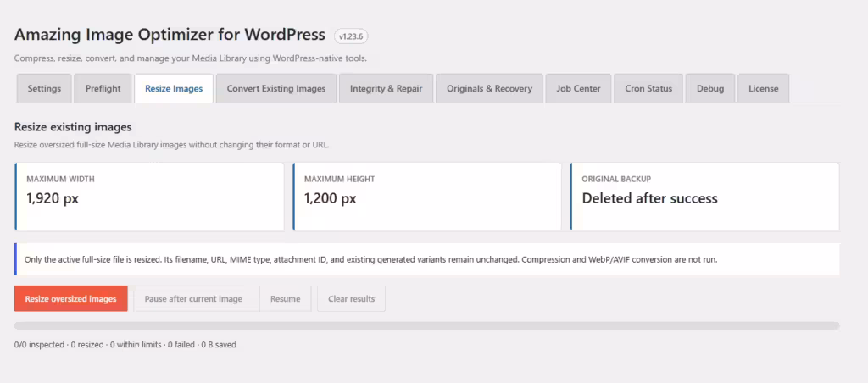Click Pause after current image
Viewport: 868px width, 383px height.
point(193,299)
